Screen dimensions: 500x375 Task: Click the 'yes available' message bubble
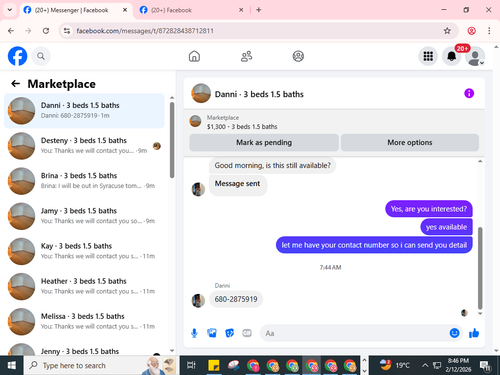point(446,227)
